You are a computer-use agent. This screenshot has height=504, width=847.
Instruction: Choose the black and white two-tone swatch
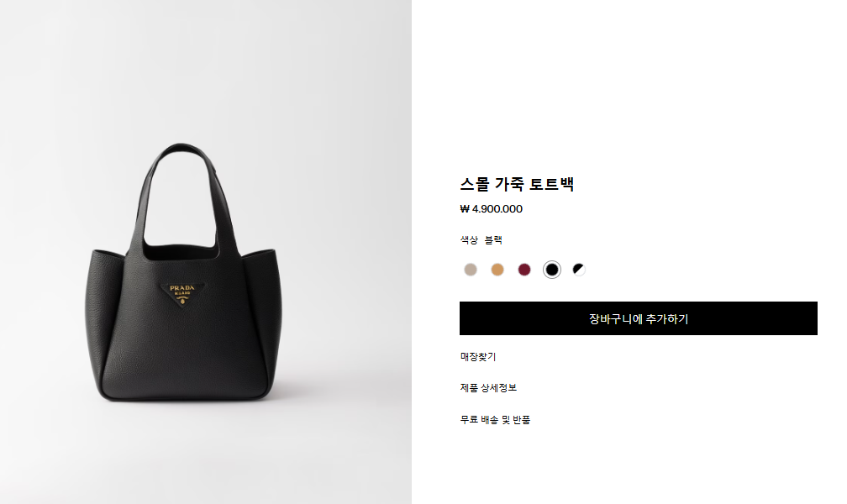(579, 270)
